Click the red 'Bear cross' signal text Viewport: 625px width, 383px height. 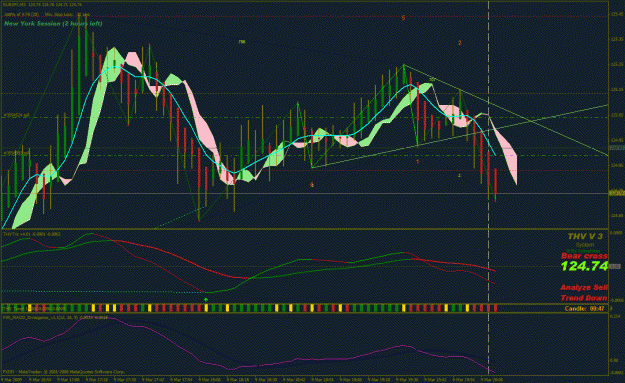coord(584,256)
